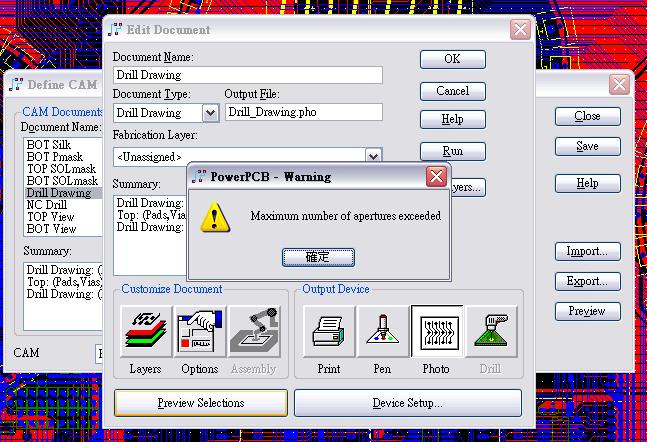Click the Define CAM Summary text box
Image resolution: width=647 pixels, height=442 pixels.
click(x=63, y=296)
